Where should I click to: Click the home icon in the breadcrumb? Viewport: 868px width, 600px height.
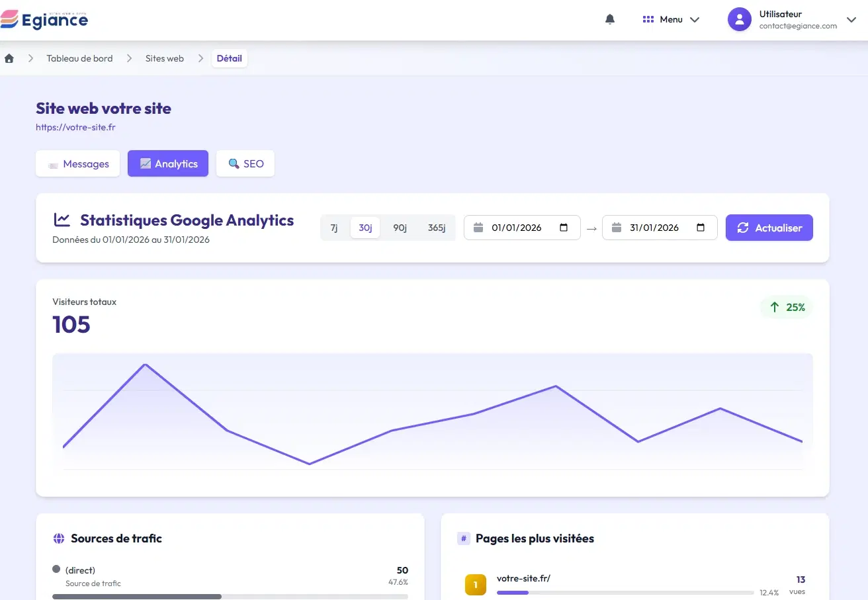(x=9, y=58)
